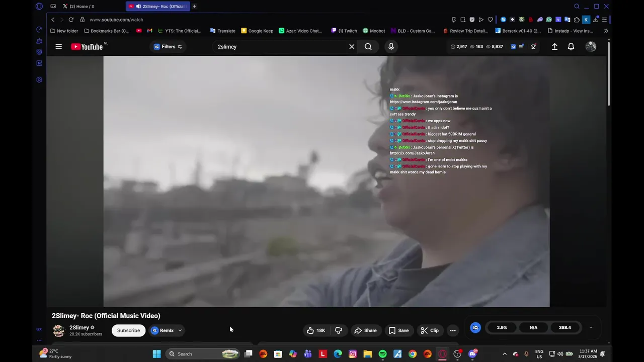Reload the current page
The height and width of the screenshot is (362, 644).
point(71,20)
